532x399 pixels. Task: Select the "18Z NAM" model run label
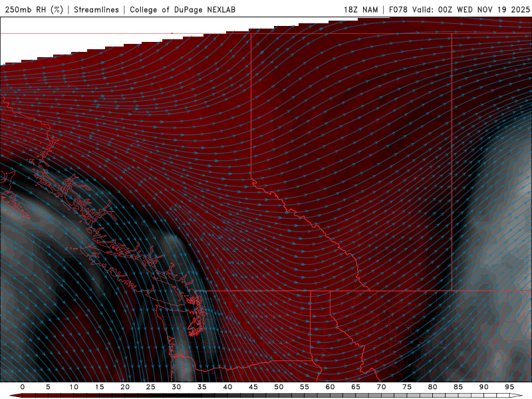click(x=360, y=9)
